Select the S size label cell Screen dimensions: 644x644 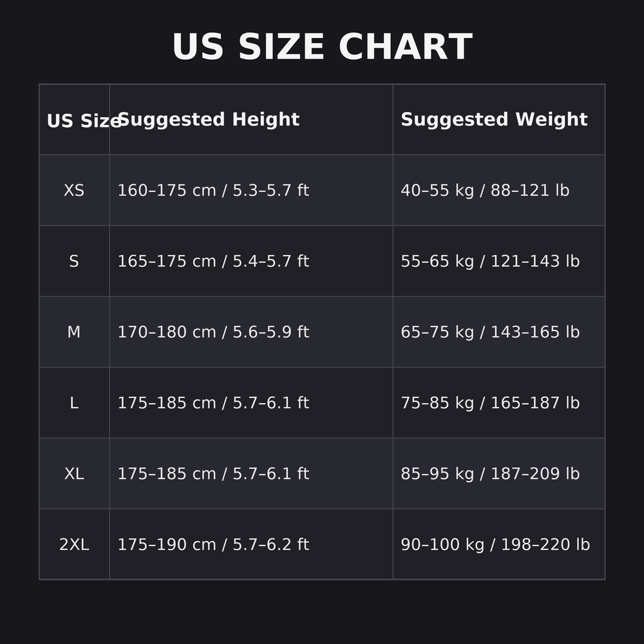74,261
